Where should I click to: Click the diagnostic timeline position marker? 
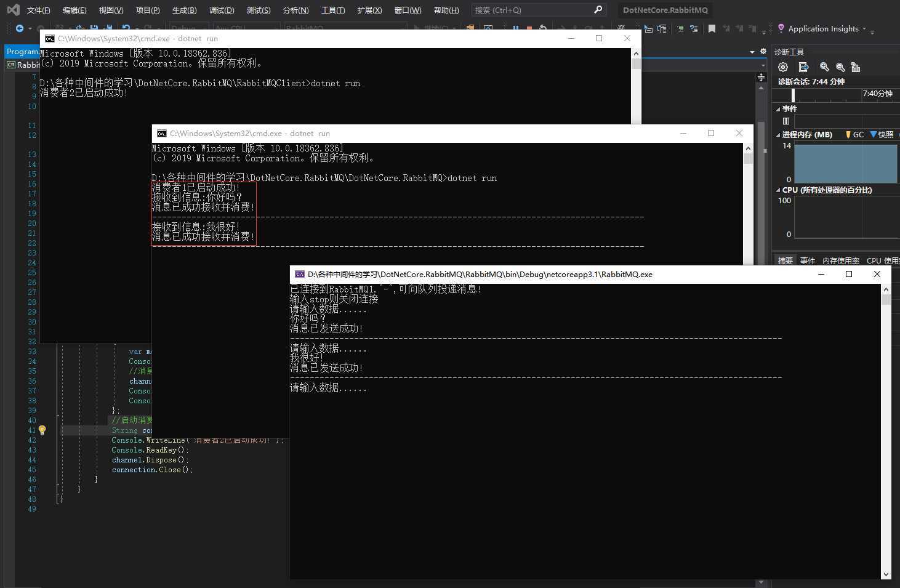[x=793, y=95]
